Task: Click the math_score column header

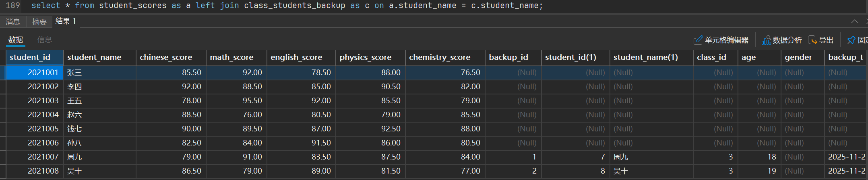Action: coord(236,57)
